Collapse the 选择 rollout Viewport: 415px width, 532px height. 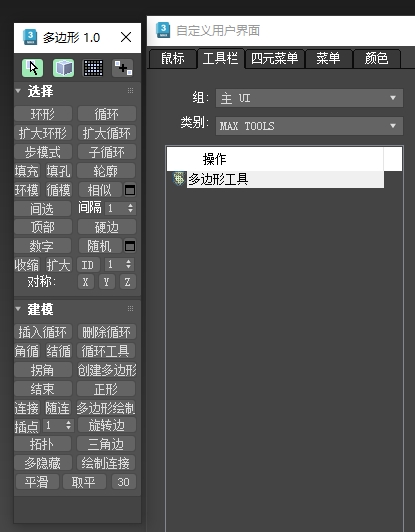(18, 91)
